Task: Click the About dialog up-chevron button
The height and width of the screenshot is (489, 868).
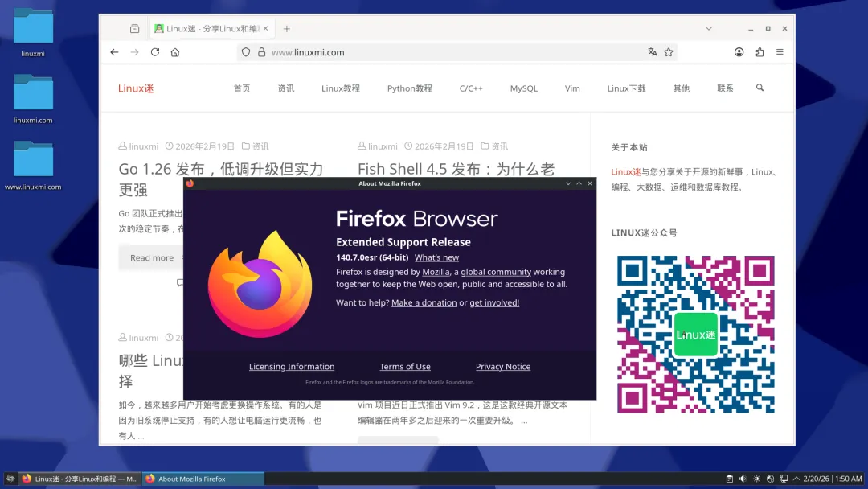Action: click(x=579, y=183)
